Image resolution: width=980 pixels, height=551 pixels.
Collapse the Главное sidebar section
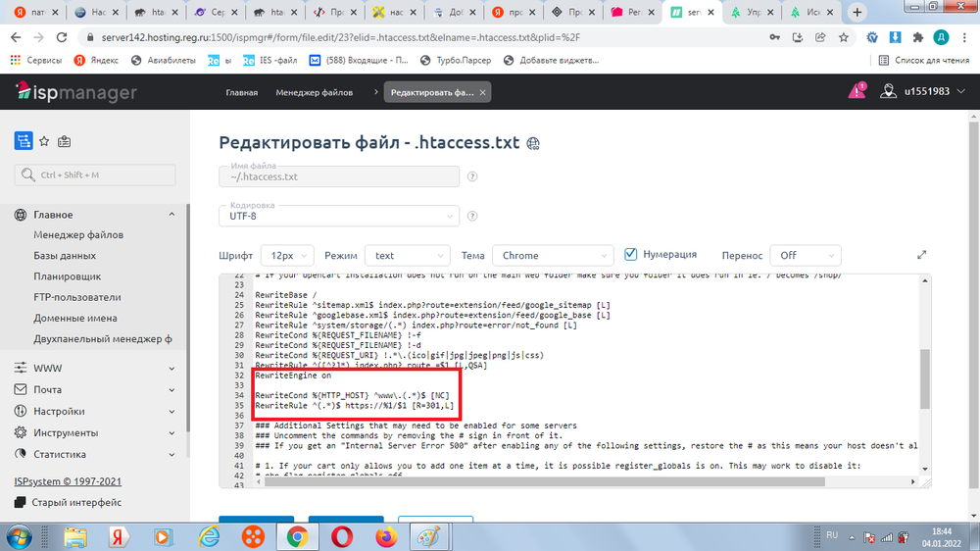coord(171,215)
